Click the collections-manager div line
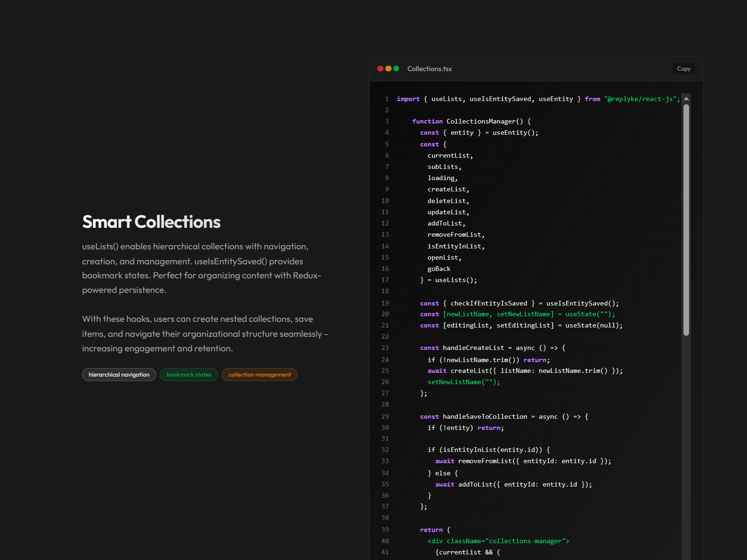The width and height of the screenshot is (747, 560). (x=498, y=541)
